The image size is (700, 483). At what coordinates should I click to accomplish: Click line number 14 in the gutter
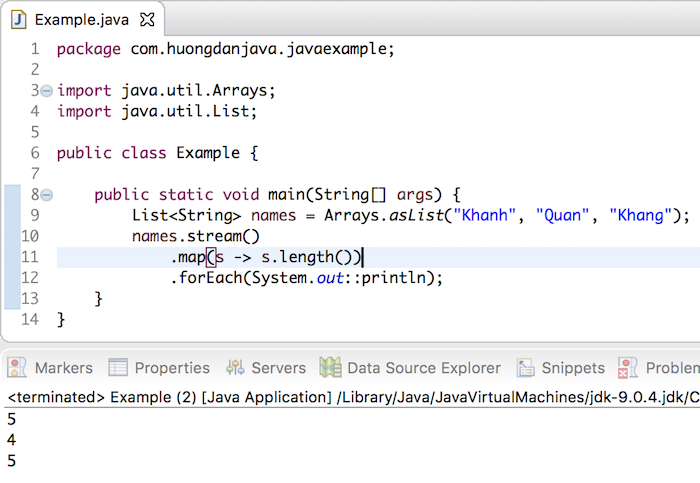30,320
